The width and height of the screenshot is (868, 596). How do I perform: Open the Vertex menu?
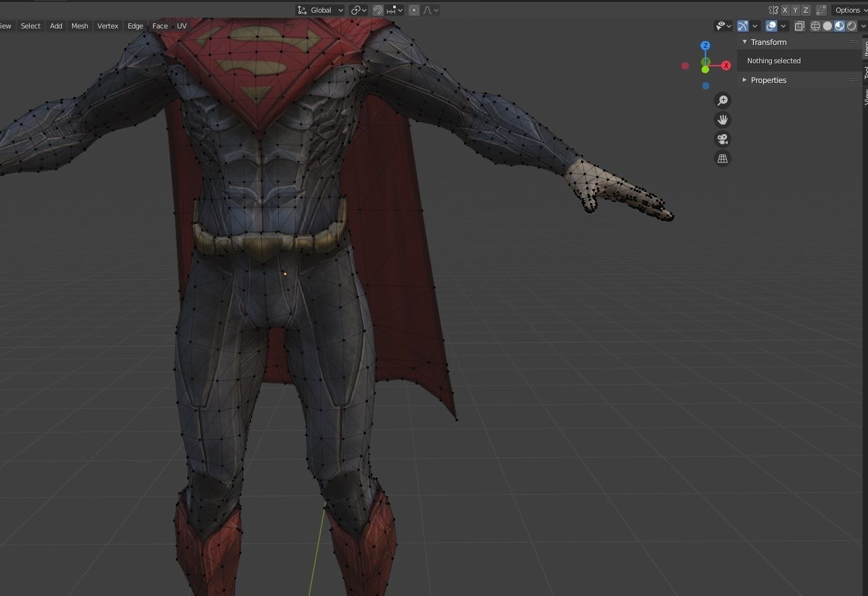coord(107,26)
